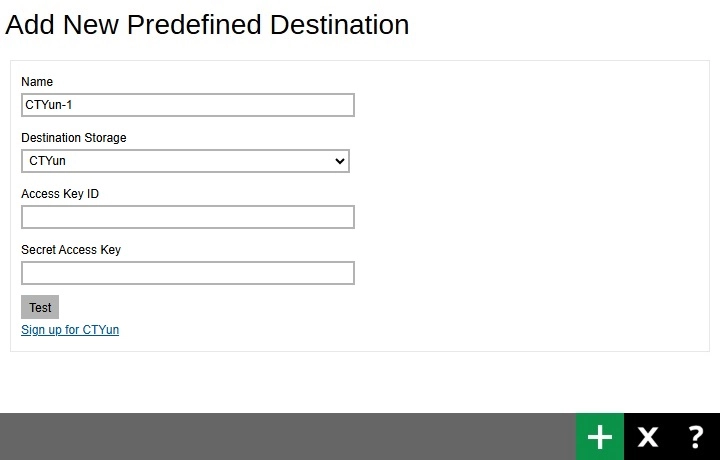Screen dimensions: 720x460
Task: Focus the Access Key ID input box
Action: tap(187, 217)
